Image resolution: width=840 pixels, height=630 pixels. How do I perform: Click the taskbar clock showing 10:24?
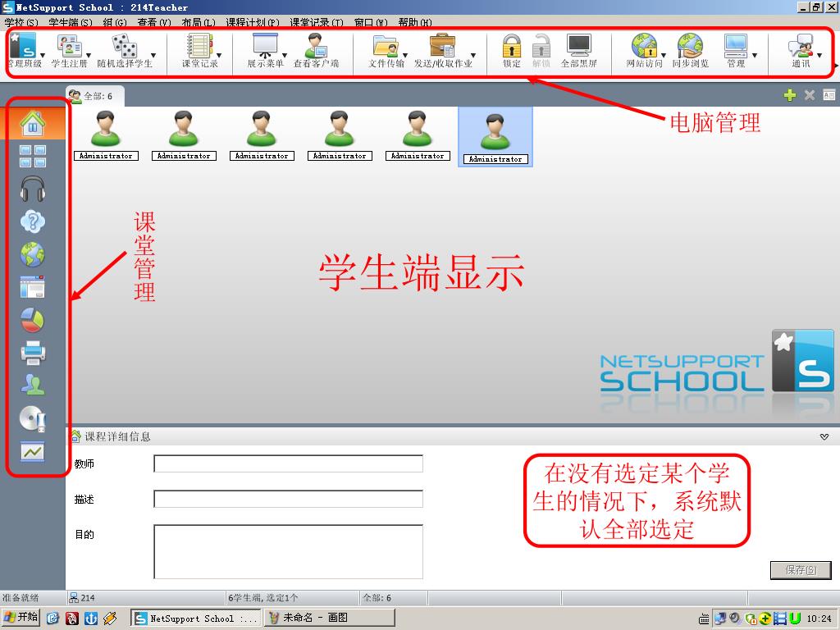pos(819,619)
